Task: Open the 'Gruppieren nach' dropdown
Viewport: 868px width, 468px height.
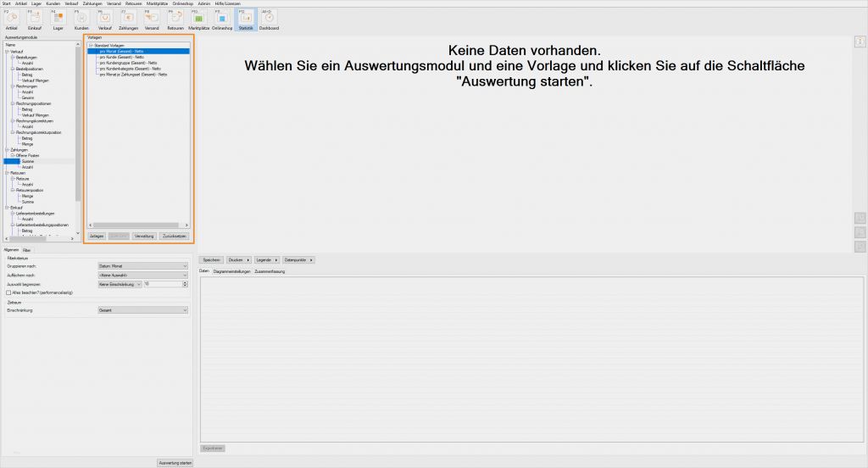Action: pos(142,266)
